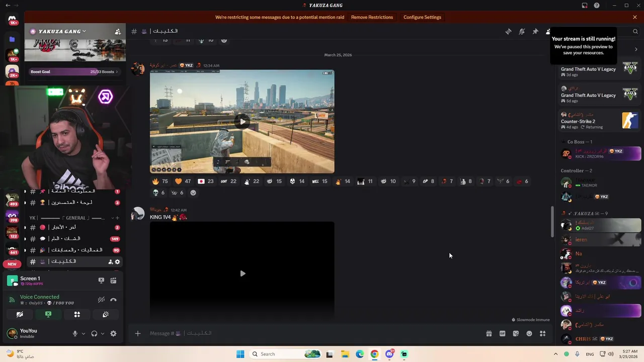The height and width of the screenshot is (362, 644).
Task: Open server with 493 badge
Action: pyautogui.click(x=12, y=200)
